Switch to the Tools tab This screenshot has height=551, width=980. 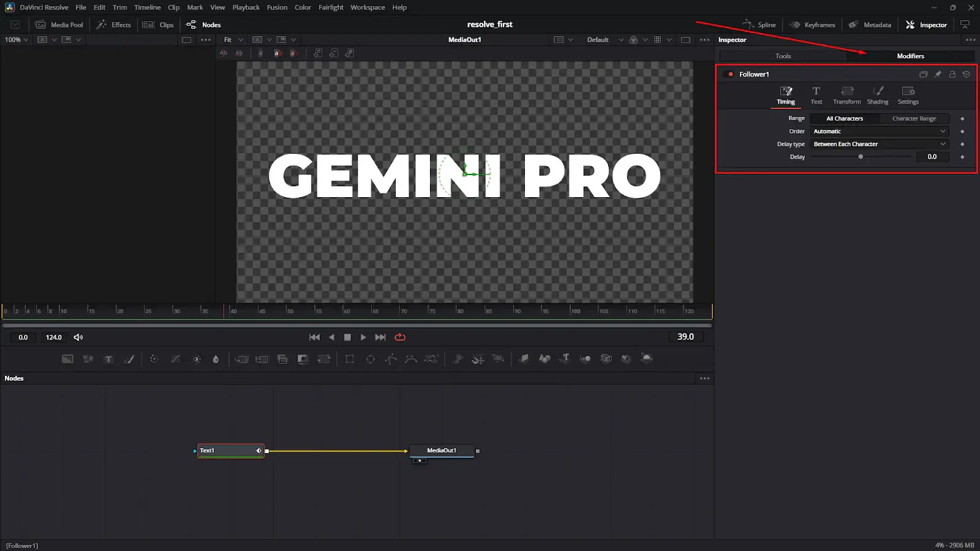pos(783,56)
